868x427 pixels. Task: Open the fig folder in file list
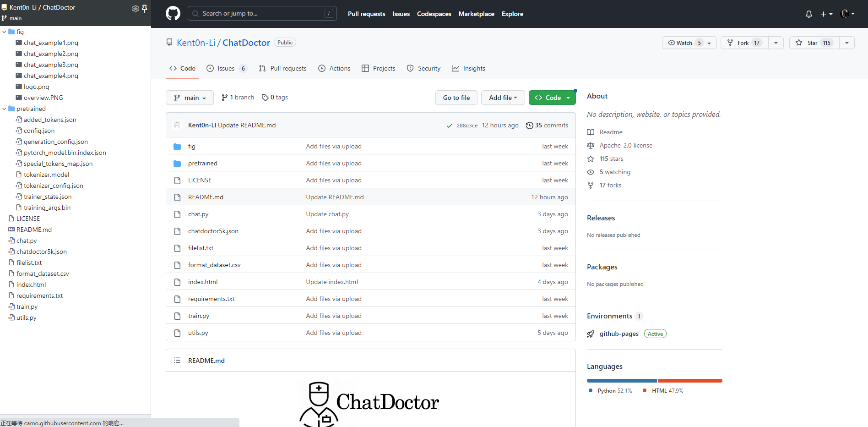192,146
